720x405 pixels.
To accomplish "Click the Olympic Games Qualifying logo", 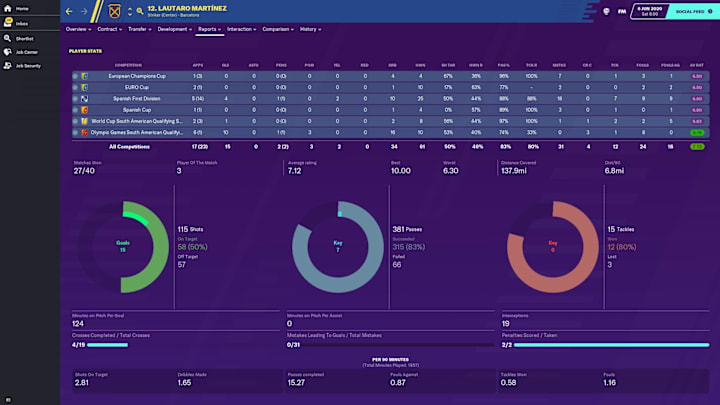I will pos(84,132).
